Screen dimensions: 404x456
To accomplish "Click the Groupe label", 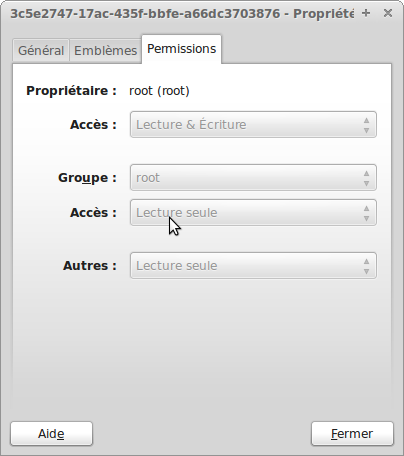I will [87, 178].
